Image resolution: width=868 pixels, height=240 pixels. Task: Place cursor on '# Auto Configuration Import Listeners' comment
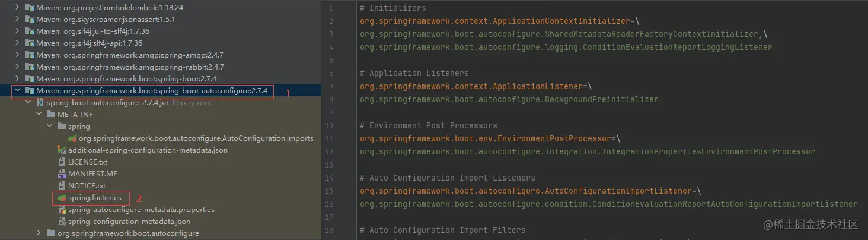coord(447,178)
